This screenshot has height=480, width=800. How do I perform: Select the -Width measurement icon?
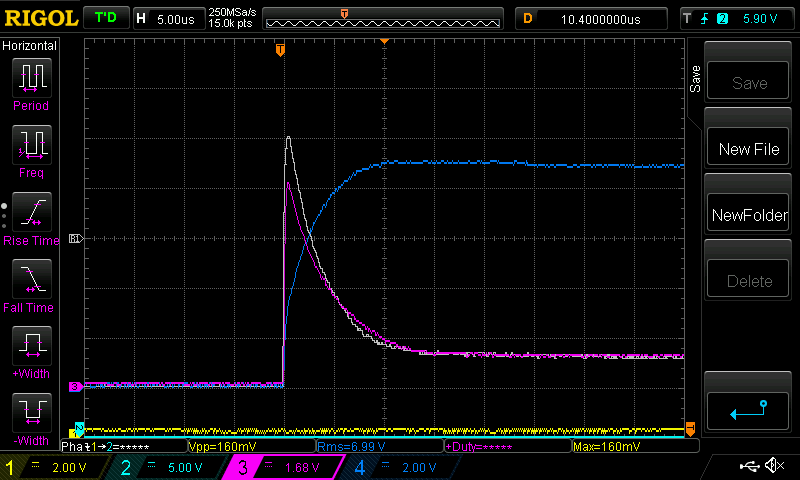[x=30, y=411]
